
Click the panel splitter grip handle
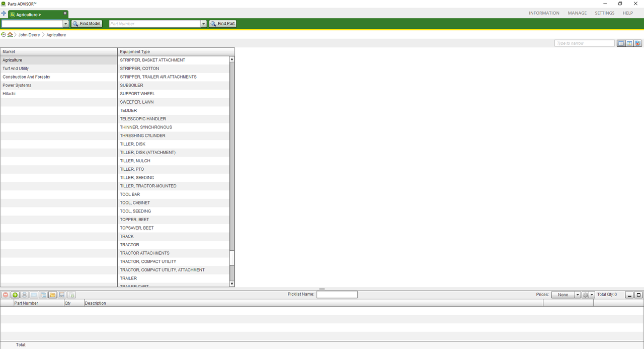pyautogui.click(x=322, y=289)
